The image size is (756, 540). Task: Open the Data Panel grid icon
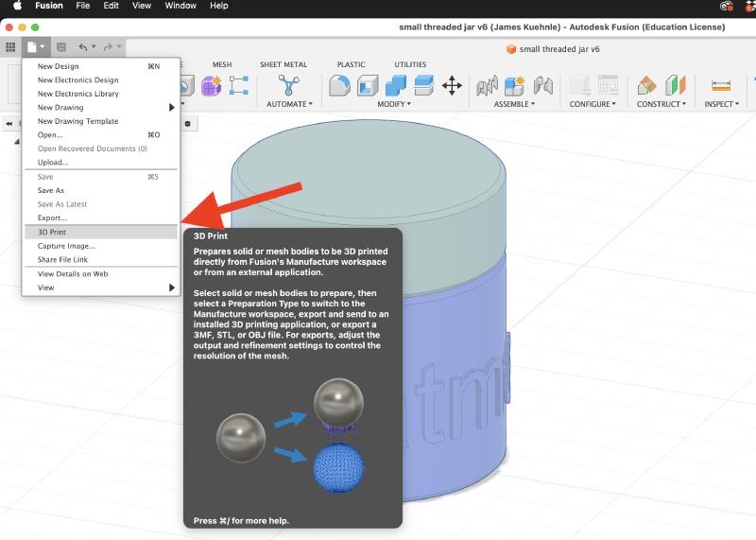click(10, 46)
